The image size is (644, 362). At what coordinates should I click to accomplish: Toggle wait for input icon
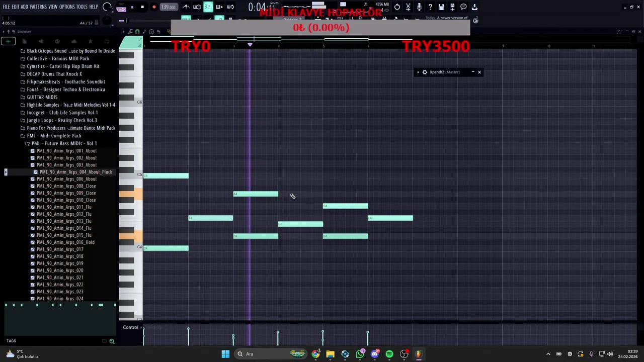197,7
